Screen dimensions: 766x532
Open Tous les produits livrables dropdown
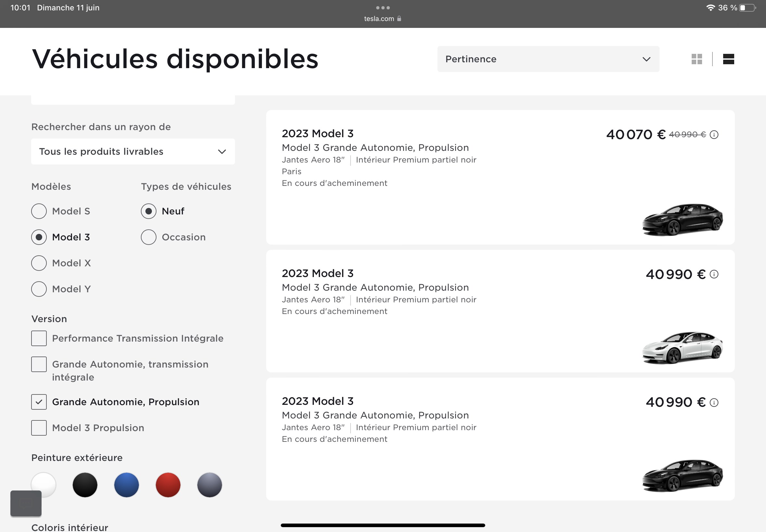click(x=133, y=151)
